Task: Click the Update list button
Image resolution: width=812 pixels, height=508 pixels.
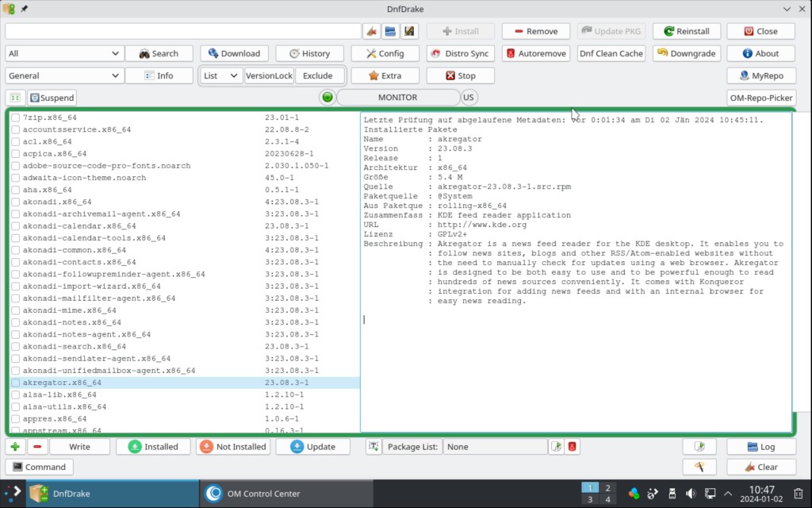Action: (314, 447)
